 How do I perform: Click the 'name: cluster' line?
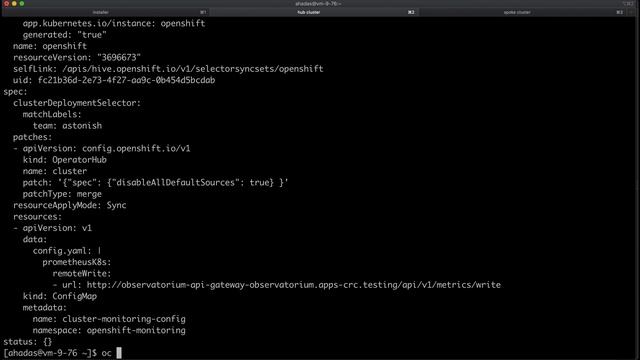click(x=55, y=171)
